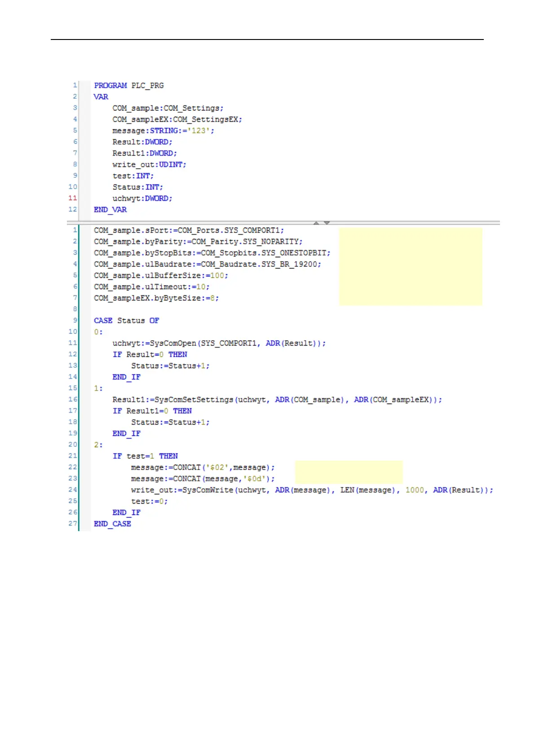Click the ulBufferSize value 100
The image size is (535, 756).
coord(217,276)
